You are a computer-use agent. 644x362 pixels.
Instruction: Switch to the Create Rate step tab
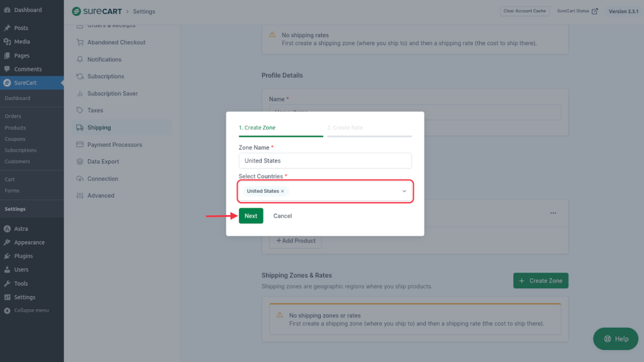345,128
